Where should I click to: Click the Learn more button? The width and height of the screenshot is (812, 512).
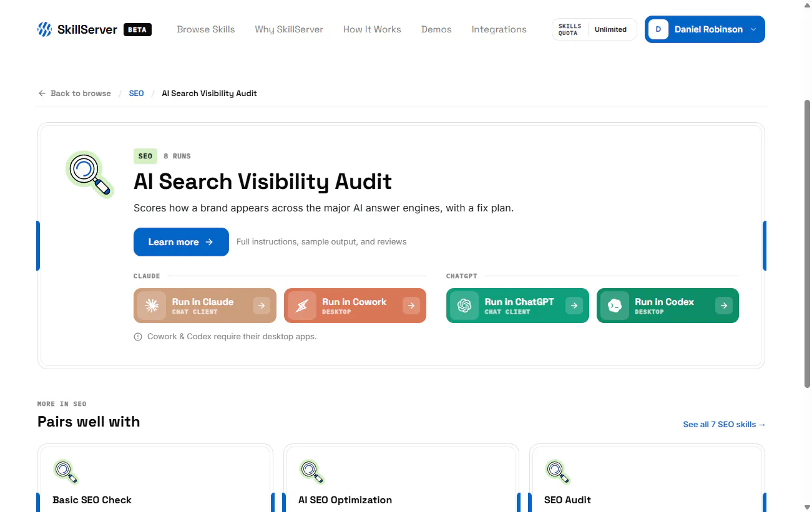pos(181,242)
